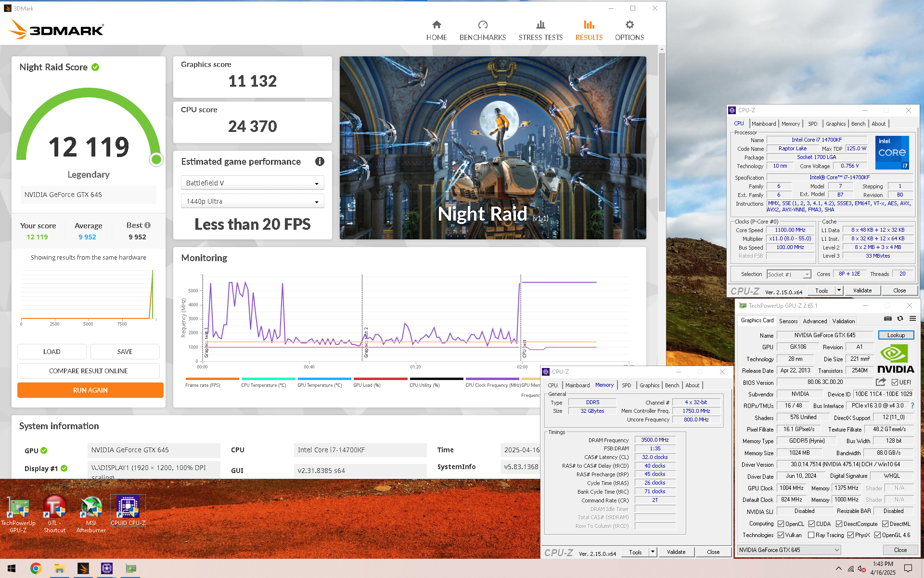This screenshot has width=924, height=578.
Task: Switch to GPU-Z in the taskbar
Action: [x=130, y=568]
